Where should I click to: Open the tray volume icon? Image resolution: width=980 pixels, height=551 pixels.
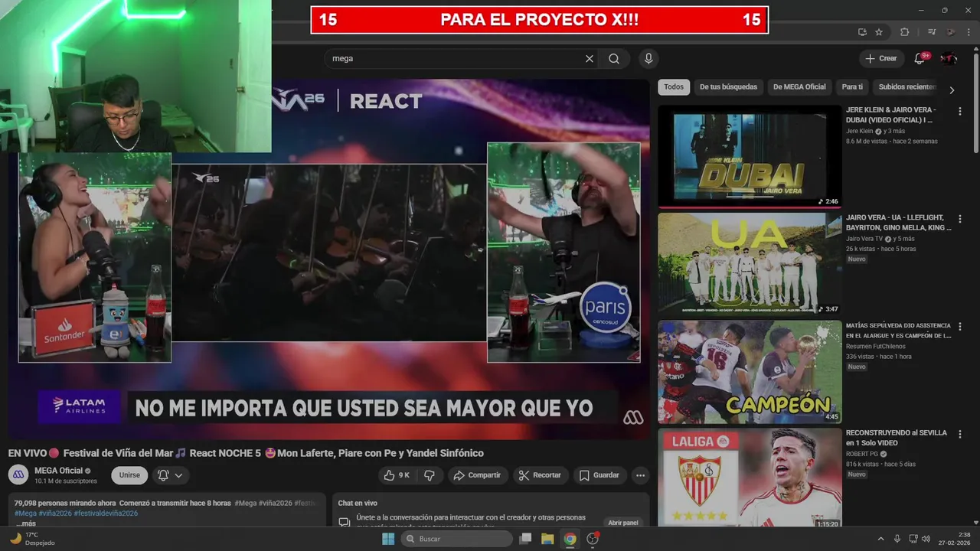(x=926, y=539)
